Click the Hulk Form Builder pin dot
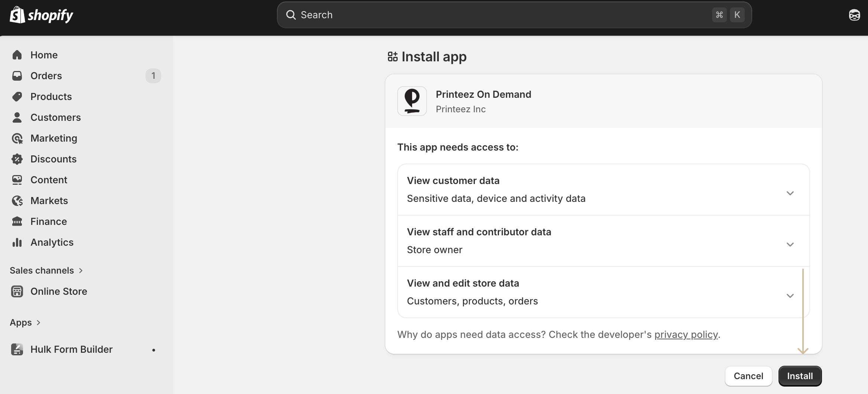The width and height of the screenshot is (868, 394). coord(154,350)
